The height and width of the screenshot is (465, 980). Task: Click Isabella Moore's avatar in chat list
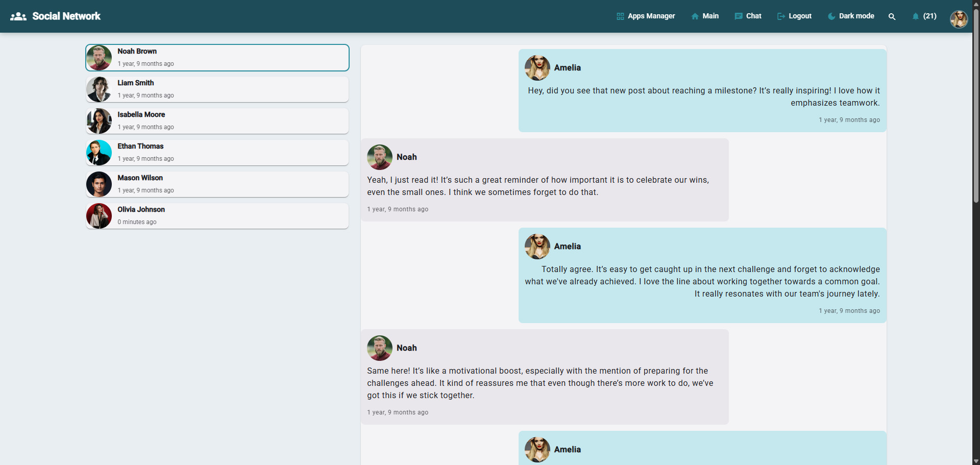point(99,121)
